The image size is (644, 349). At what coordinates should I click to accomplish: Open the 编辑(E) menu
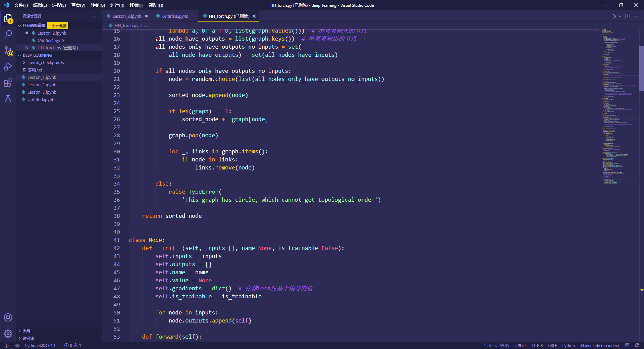coord(40,5)
